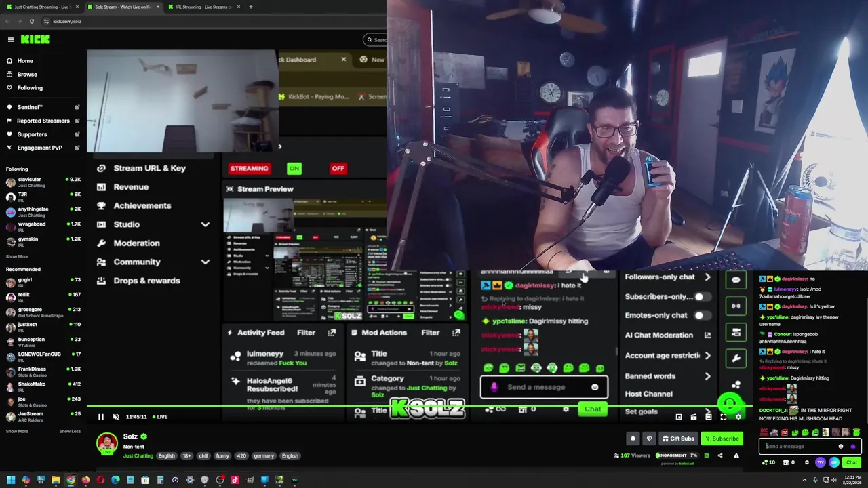The height and width of the screenshot is (488, 868).
Task: Open the TJR followed channel
Action: pos(43,197)
